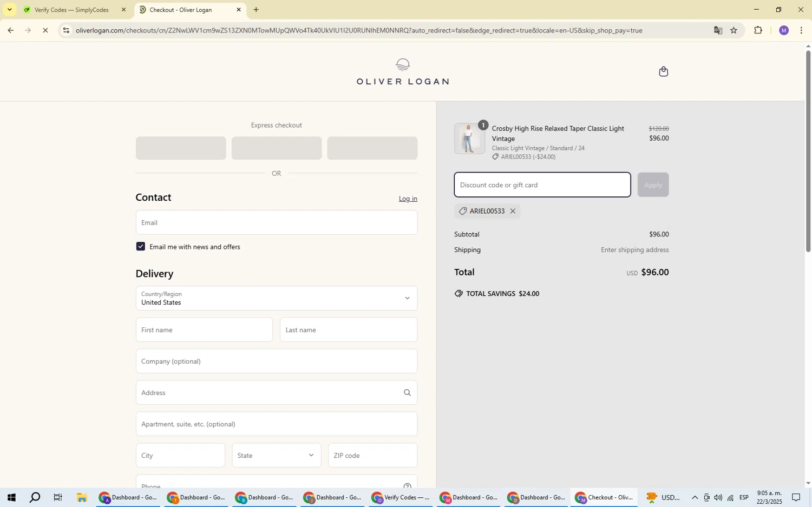This screenshot has height=507, width=812.
Task: Click the Apply discount button
Action: click(x=653, y=185)
